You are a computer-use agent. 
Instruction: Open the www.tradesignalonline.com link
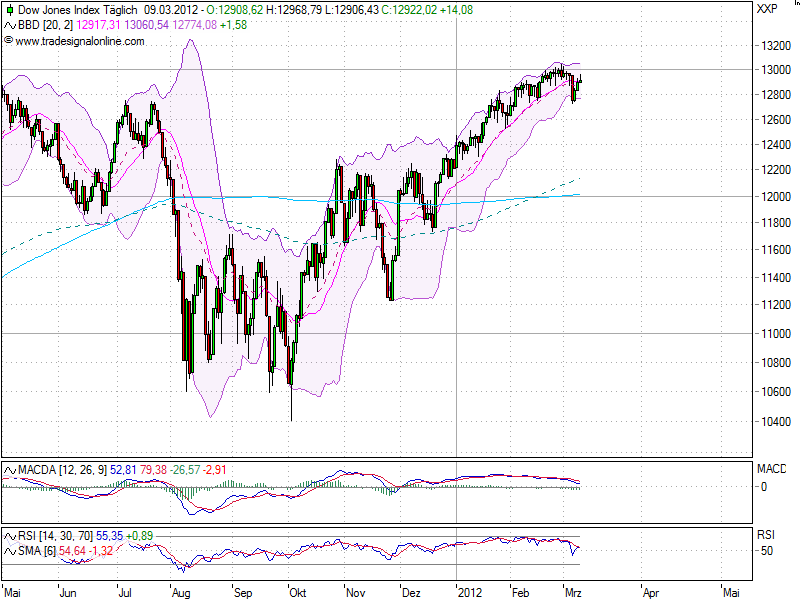pos(80,41)
